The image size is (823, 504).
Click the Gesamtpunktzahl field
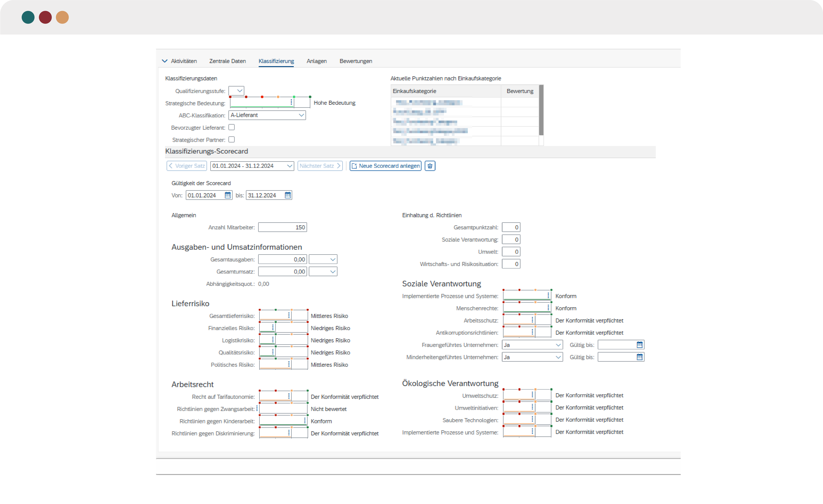tap(511, 227)
